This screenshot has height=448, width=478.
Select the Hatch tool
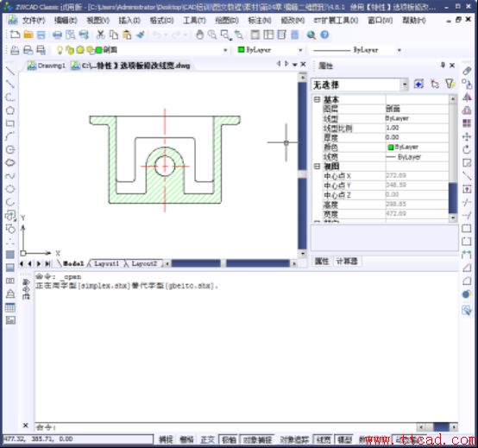(x=10, y=255)
